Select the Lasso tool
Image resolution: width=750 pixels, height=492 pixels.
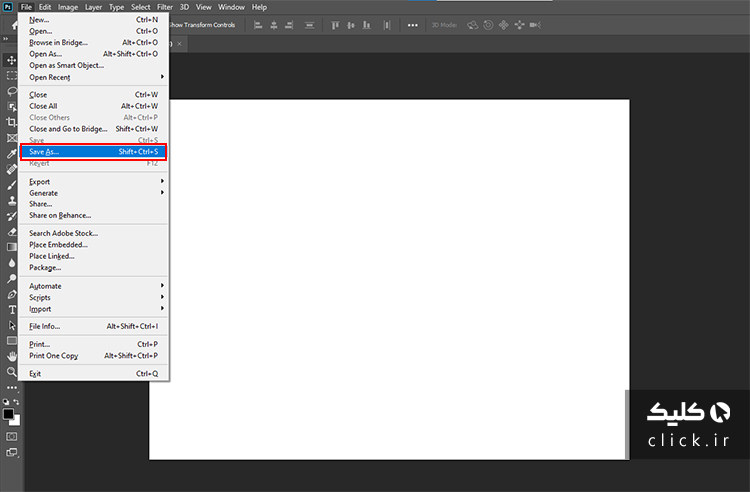[11, 91]
